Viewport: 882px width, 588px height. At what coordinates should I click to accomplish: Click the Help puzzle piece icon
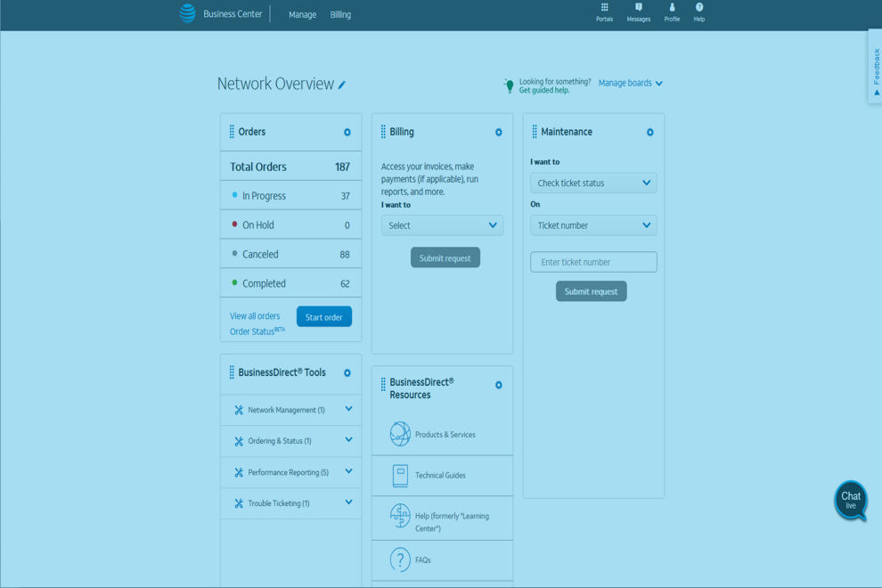coord(400,516)
